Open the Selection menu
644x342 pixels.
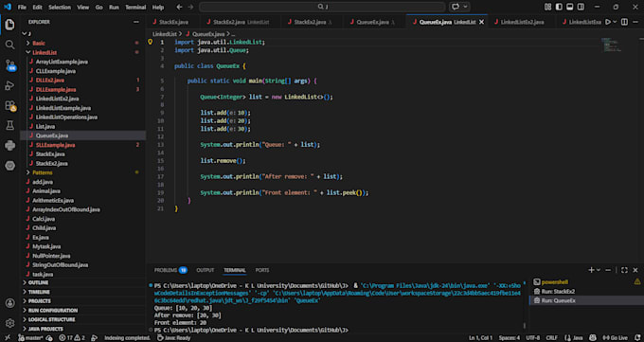pyautogui.click(x=60, y=8)
